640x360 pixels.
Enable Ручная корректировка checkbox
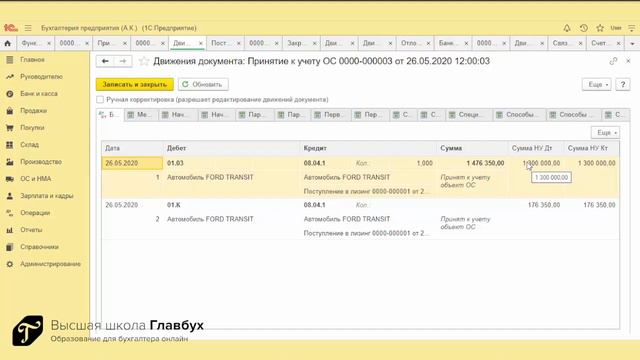pos(100,100)
